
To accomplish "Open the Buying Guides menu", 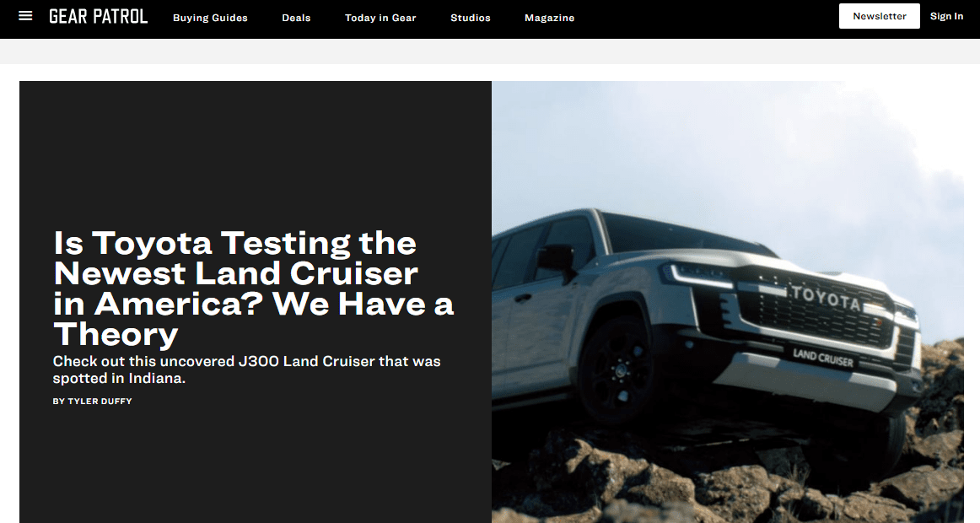I will click(x=211, y=18).
